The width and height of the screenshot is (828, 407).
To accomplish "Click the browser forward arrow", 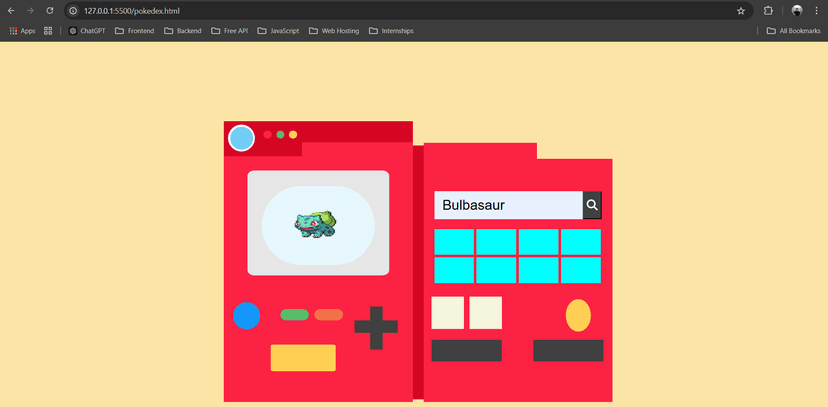I will tap(30, 11).
